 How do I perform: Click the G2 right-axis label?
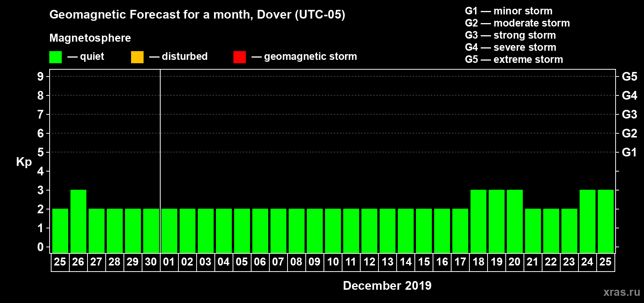[x=630, y=133]
